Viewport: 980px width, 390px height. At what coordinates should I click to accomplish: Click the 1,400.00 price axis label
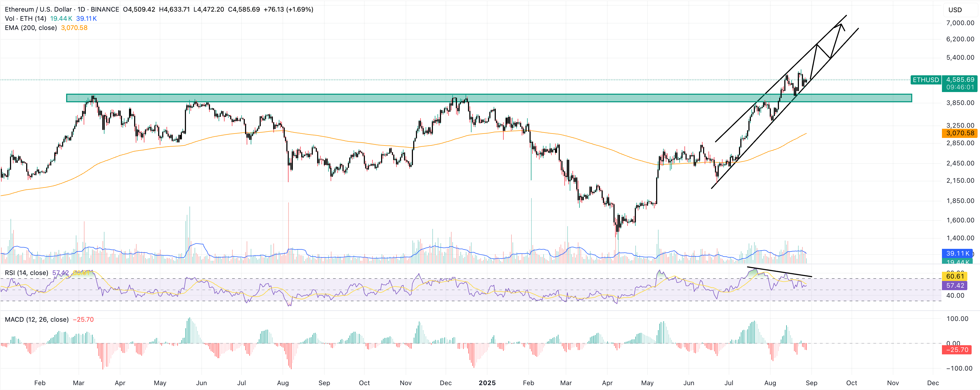click(x=960, y=238)
